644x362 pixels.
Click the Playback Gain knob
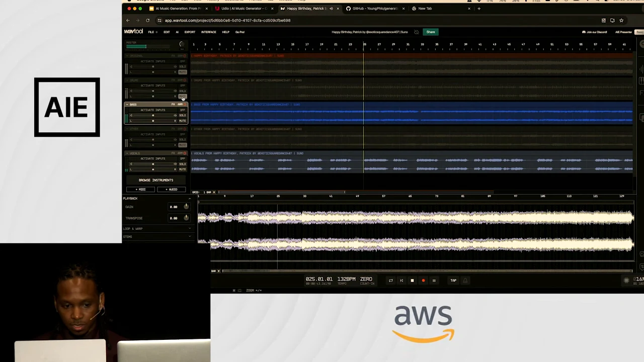pos(186,207)
